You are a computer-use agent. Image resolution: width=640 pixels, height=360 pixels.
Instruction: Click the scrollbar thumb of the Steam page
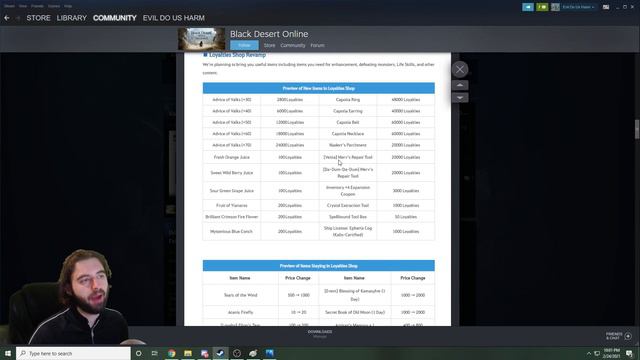click(x=637, y=130)
